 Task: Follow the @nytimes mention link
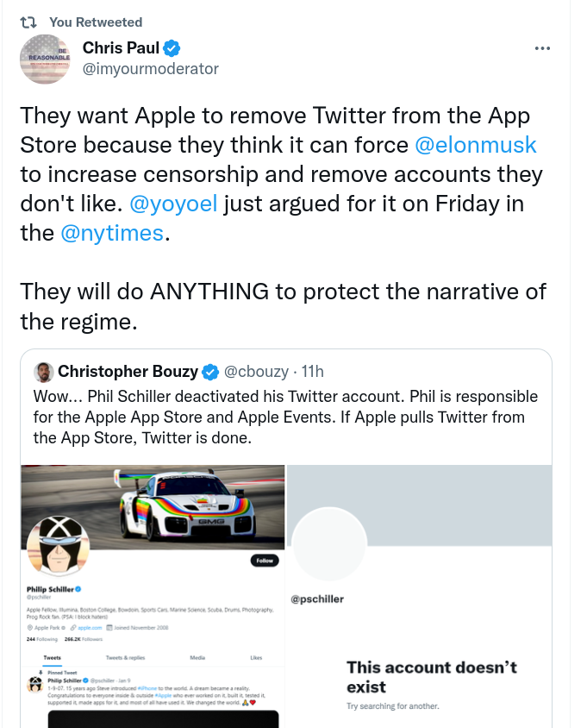(x=112, y=233)
